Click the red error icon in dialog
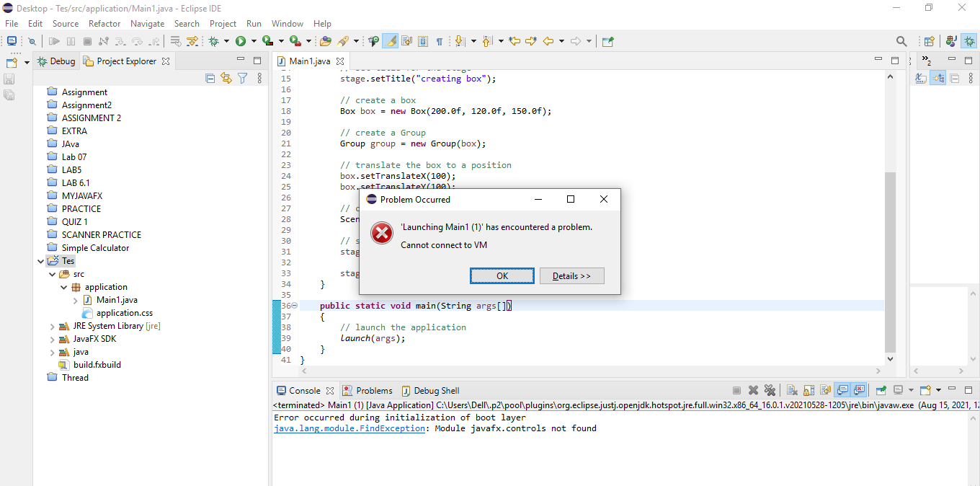Image resolution: width=980 pixels, height=486 pixels. [x=381, y=233]
